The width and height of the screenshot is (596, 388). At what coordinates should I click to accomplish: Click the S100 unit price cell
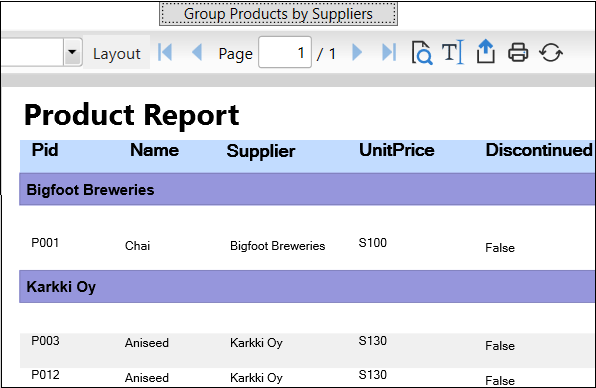pos(372,242)
